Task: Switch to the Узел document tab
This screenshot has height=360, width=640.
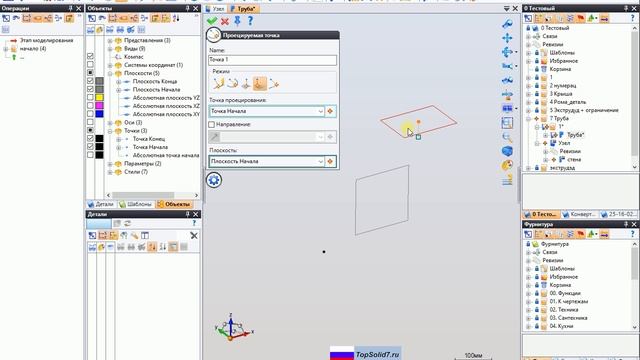Action: pos(216,9)
